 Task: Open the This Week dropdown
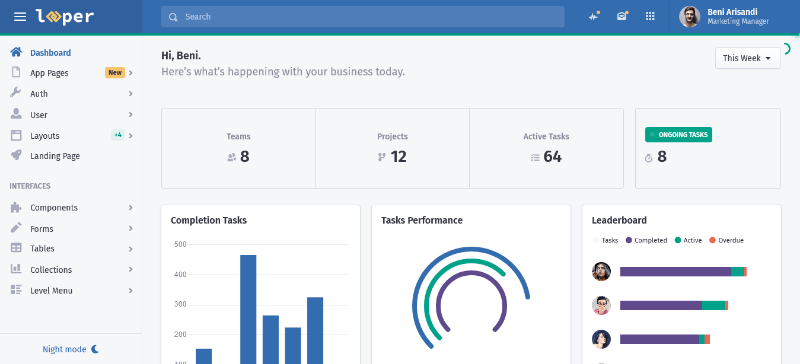click(x=747, y=58)
